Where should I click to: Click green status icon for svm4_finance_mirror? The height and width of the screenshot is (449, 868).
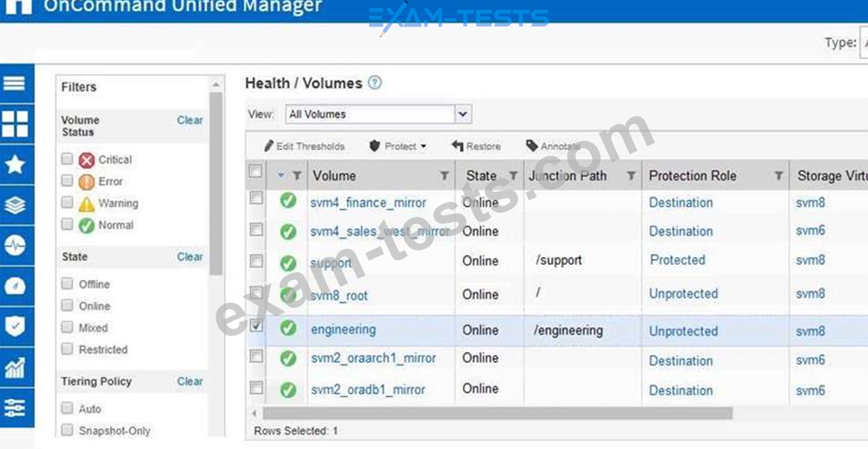[288, 202]
